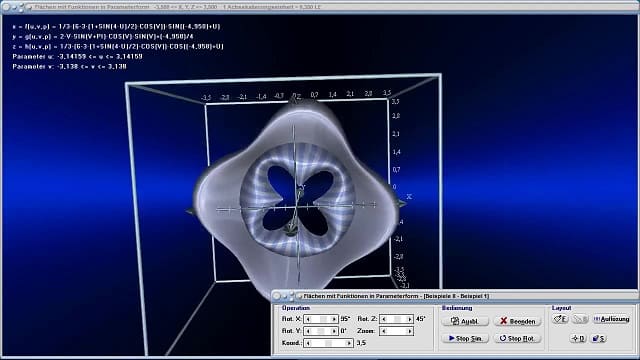The height and width of the screenshot is (360, 640).
Task: Click the Rot. X value 95°
Action: pyautogui.click(x=345, y=319)
